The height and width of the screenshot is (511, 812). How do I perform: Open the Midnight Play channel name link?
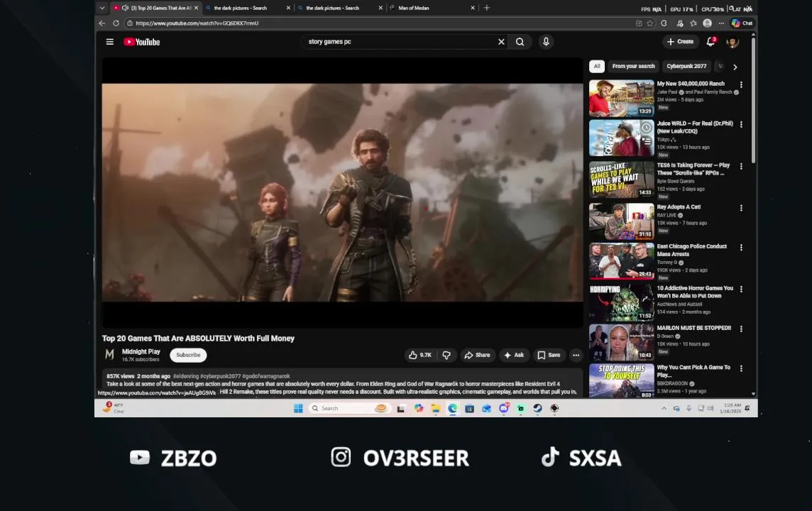(x=141, y=351)
